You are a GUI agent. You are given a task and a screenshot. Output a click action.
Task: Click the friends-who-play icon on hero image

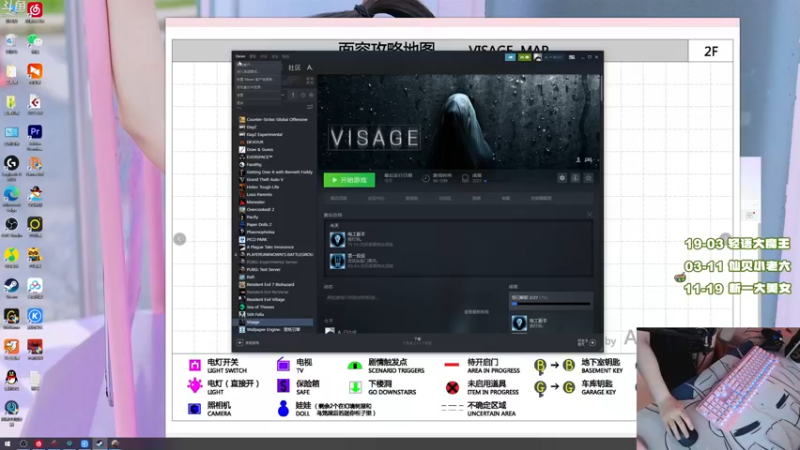pyautogui.click(x=578, y=160)
